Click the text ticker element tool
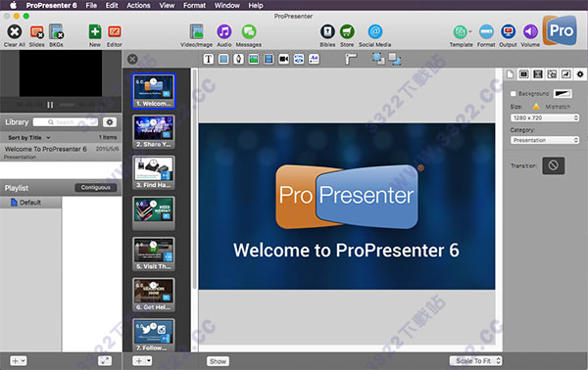Image resolution: width=588 pixels, height=370 pixels. pos(314,59)
